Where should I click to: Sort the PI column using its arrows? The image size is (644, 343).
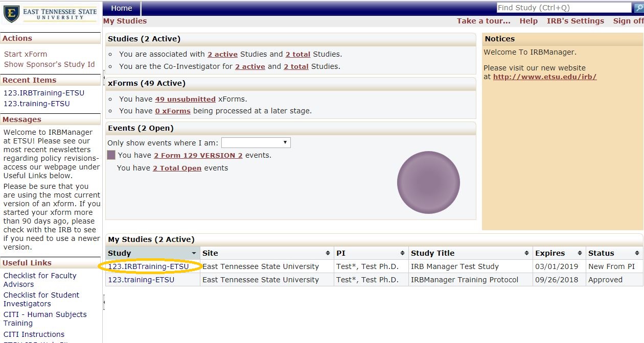click(402, 253)
